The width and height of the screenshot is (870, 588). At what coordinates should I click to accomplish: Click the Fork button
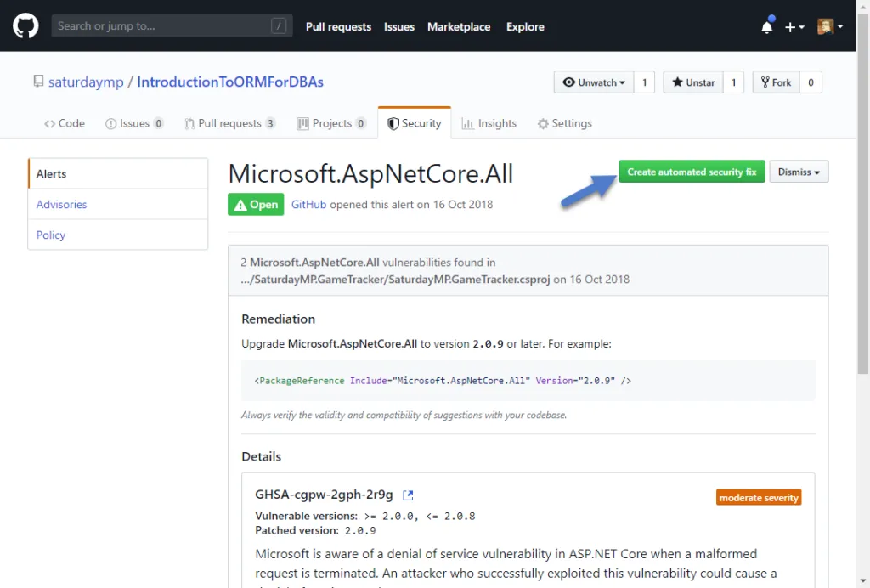pyautogui.click(x=776, y=82)
